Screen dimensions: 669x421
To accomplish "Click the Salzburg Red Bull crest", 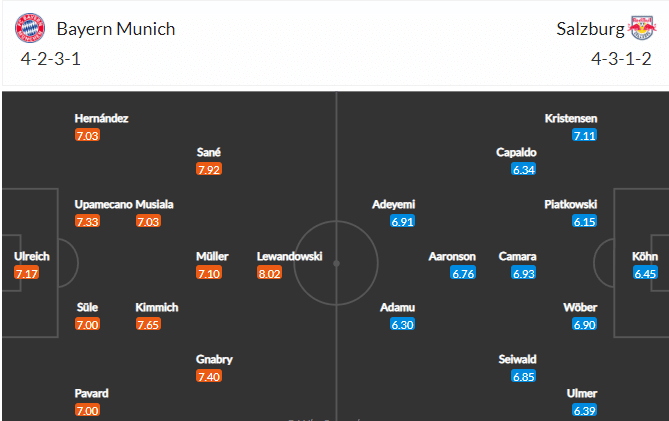I will click(x=642, y=28).
